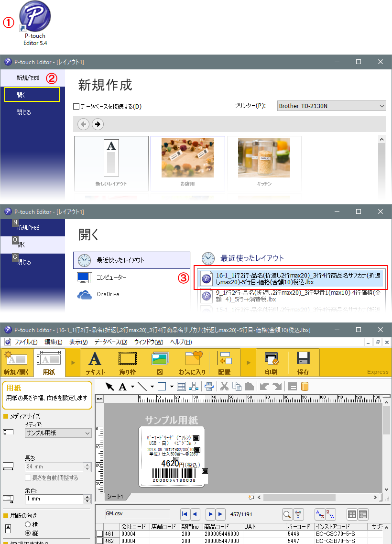Image resolution: width=392 pixels, height=544 pixels.
Task: Go to last database record
Action: point(220,514)
